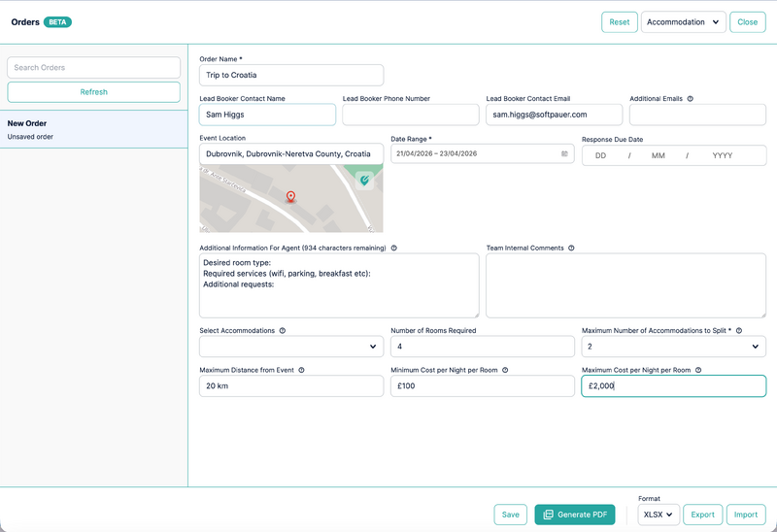777x532 pixels.
Task: Click the red location pin on map
Action: [x=290, y=197]
